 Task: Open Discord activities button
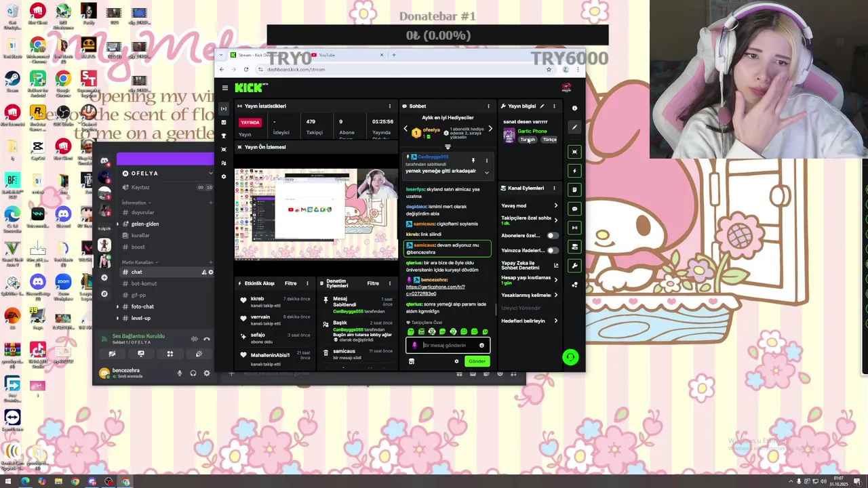(x=170, y=354)
